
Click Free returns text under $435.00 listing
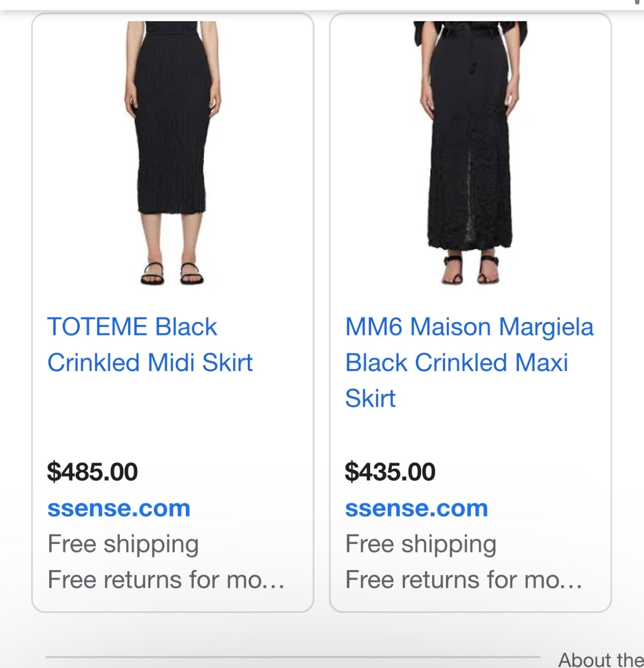tap(463, 580)
